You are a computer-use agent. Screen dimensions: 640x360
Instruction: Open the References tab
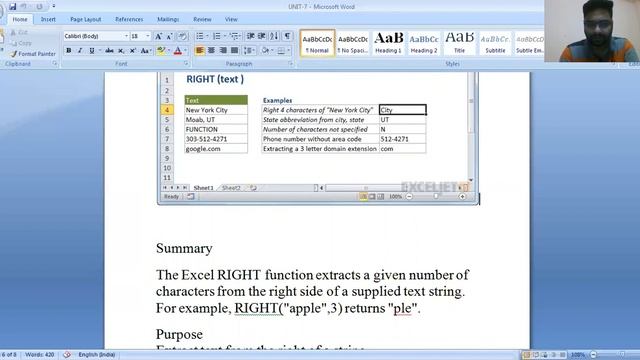coord(129,19)
